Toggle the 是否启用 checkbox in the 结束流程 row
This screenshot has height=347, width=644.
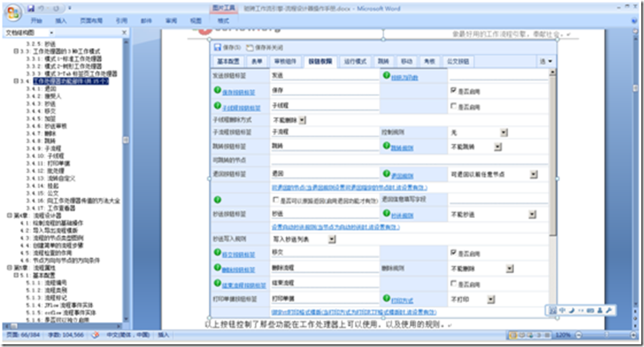453,283
